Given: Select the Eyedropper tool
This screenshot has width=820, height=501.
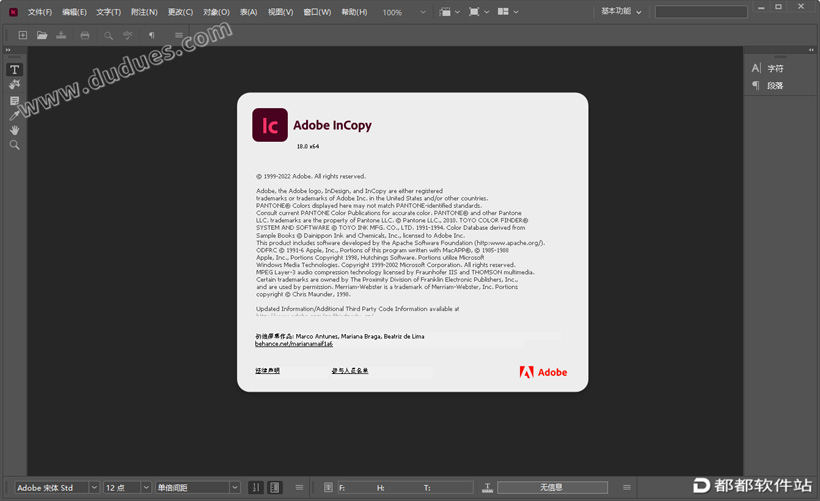Looking at the screenshot, I should point(15,115).
